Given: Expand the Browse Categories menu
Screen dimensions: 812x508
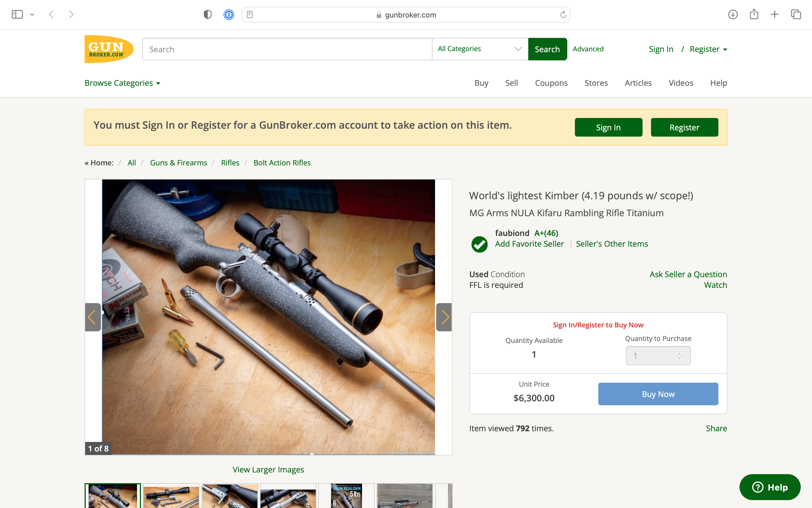Looking at the screenshot, I should (122, 83).
